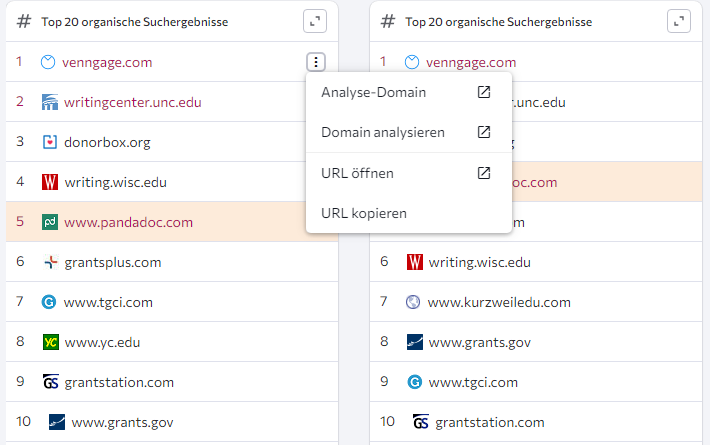The width and height of the screenshot is (710, 445).
Task: Choose Analyse-Domain from the context menu
Action: [x=409, y=92]
